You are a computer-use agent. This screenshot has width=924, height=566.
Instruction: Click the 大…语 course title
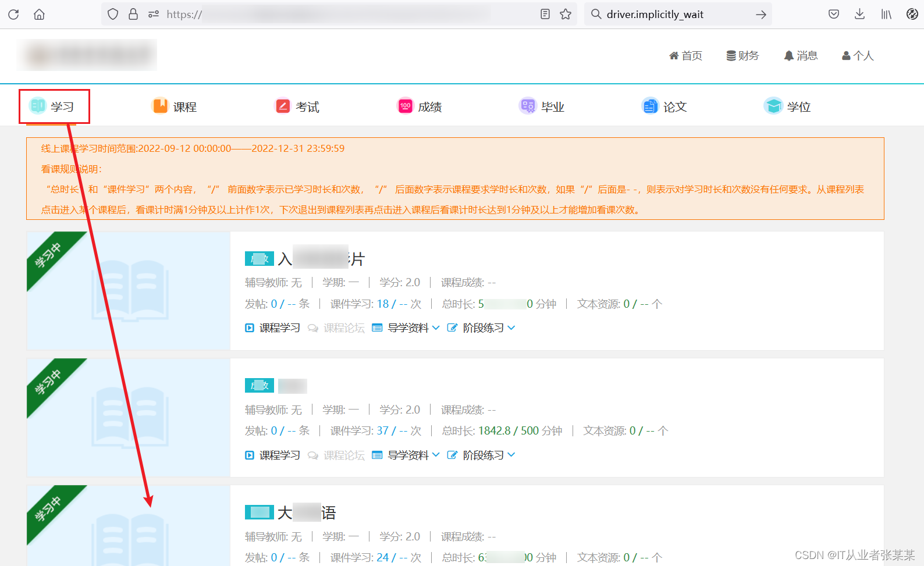point(307,512)
